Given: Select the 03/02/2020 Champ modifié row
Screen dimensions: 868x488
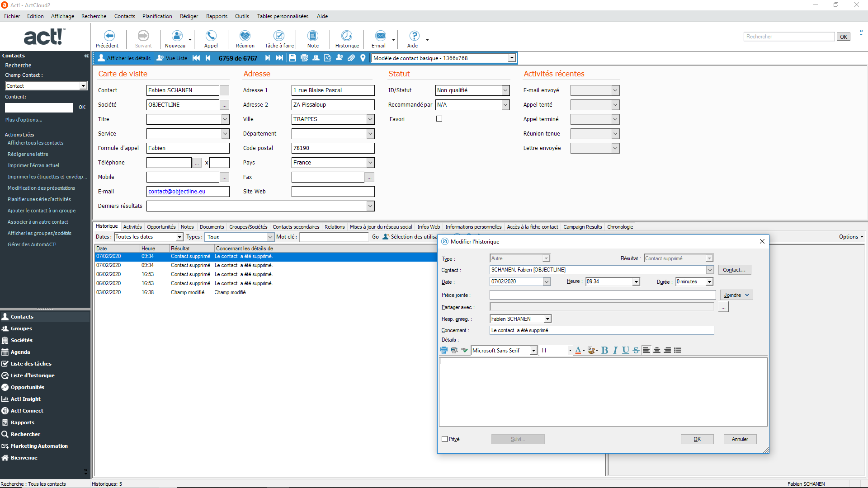Looking at the screenshot, I should click(x=266, y=292).
